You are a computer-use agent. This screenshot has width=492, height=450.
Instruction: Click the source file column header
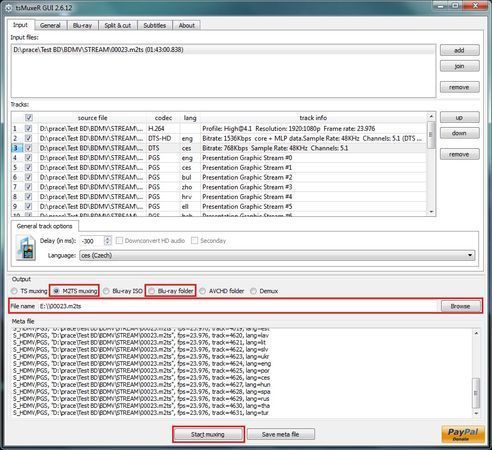pyautogui.click(x=92, y=118)
